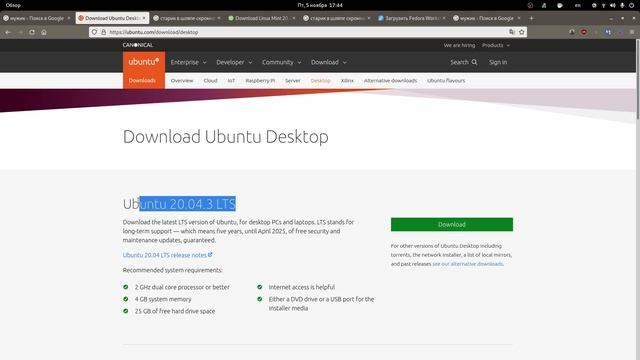Expand the Download menu in top navigation
The width and height of the screenshot is (640, 360).
coord(329,62)
